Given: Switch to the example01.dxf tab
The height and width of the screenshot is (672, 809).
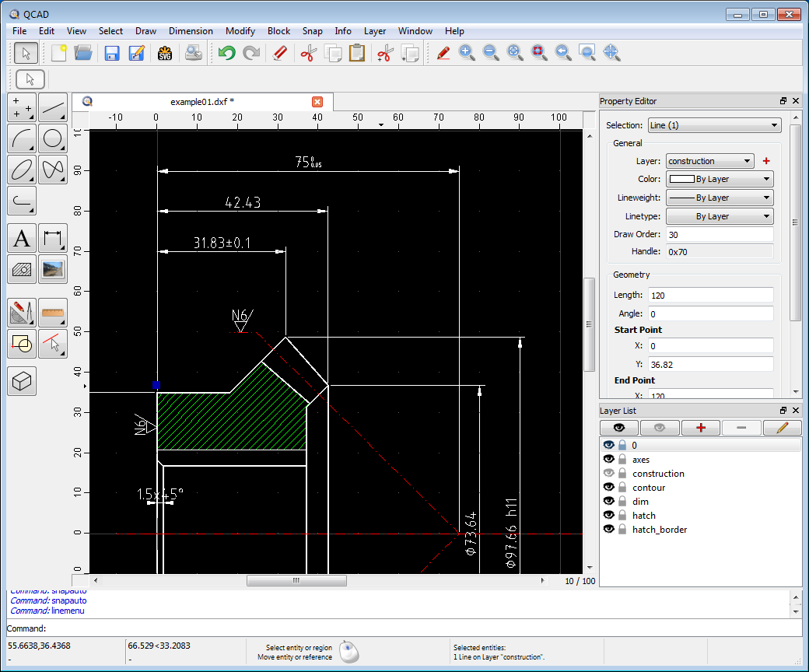Looking at the screenshot, I should (x=202, y=101).
